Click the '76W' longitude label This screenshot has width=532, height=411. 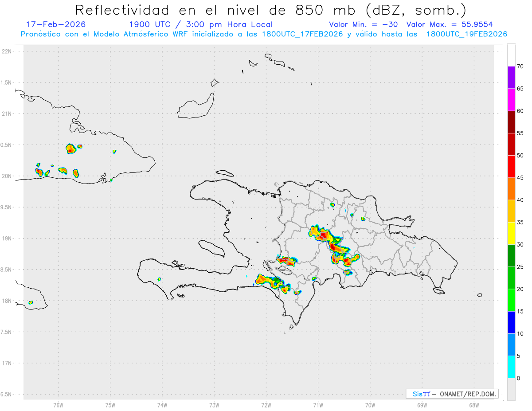(58, 405)
